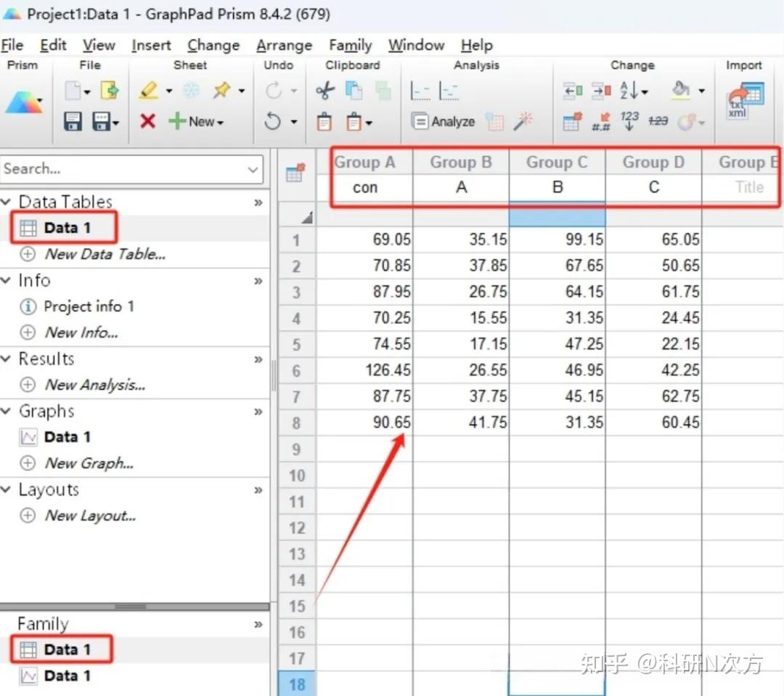784x696 pixels.
Task: Open the undo history dropdown arrow
Action: pyautogui.click(x=294, y=121)
